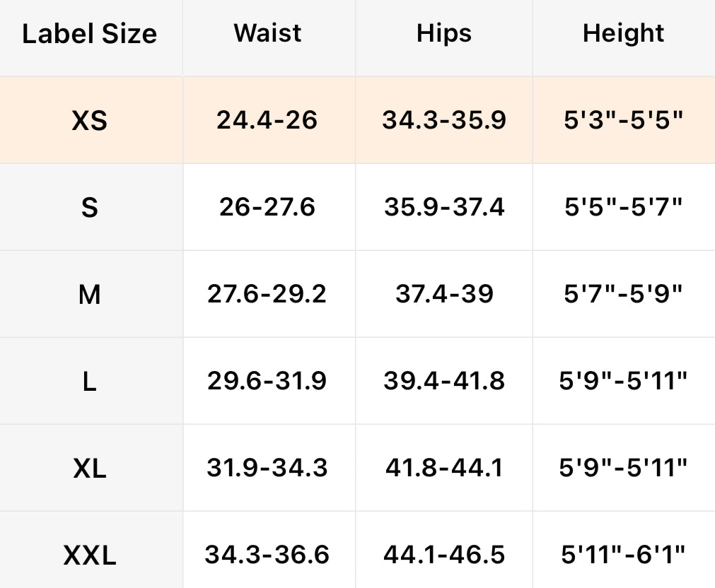The height and width of the screenshot is (588, 715).
Task: Click the 29.6-31.9 waist measurement
Action: pyautogui.click(x=267, y=381)
